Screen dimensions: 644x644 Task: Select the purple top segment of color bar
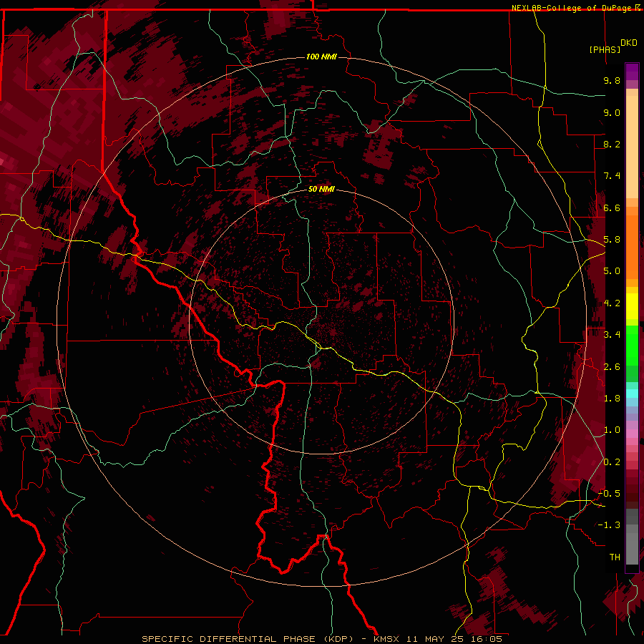point(632,72)
